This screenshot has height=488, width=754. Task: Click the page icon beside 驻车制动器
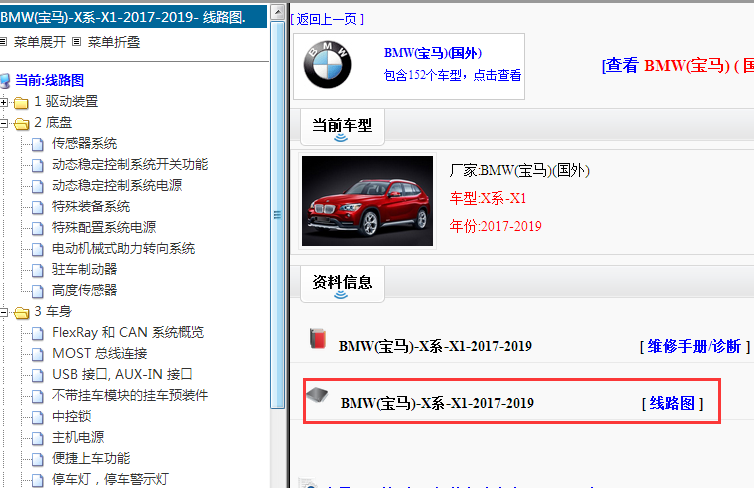click(38, 270)
